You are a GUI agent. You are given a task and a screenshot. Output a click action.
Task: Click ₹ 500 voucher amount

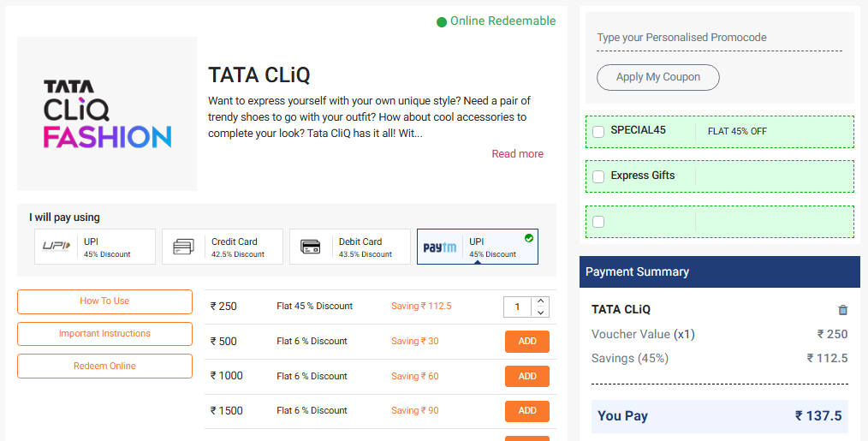coord(223,342)
